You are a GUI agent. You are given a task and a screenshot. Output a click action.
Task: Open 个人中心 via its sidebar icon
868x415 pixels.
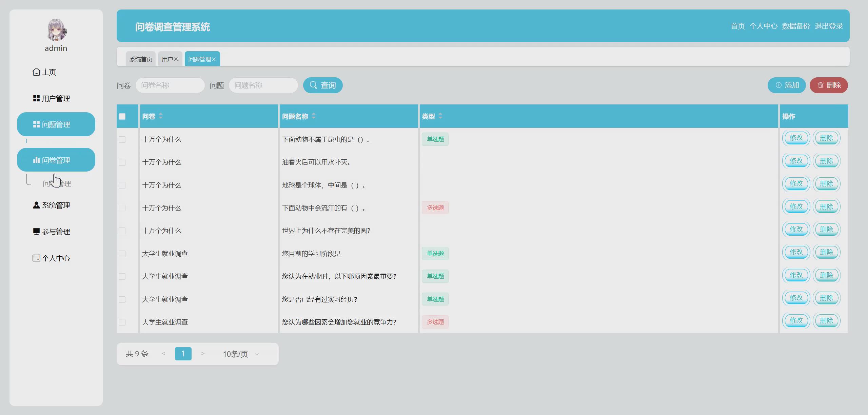tap(36, 258)
